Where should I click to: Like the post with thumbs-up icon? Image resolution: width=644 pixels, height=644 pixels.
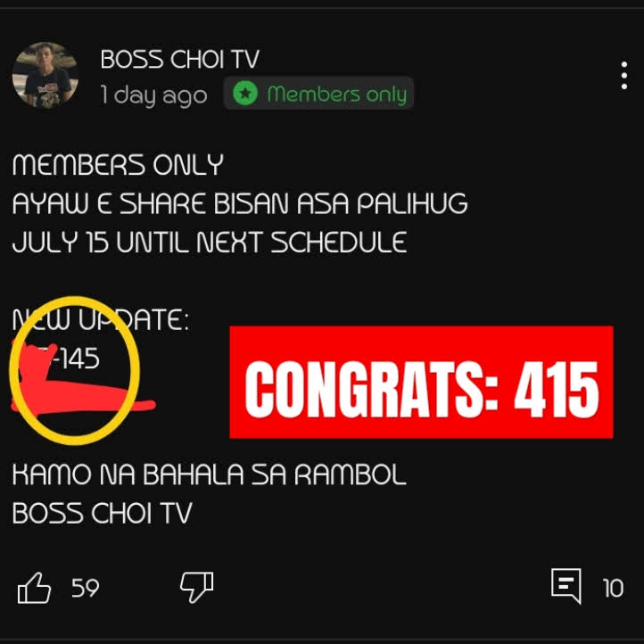[34, 588]
